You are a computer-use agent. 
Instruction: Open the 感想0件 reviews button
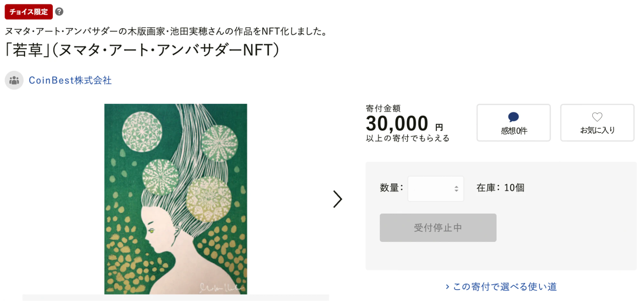[x=514, y=122]
